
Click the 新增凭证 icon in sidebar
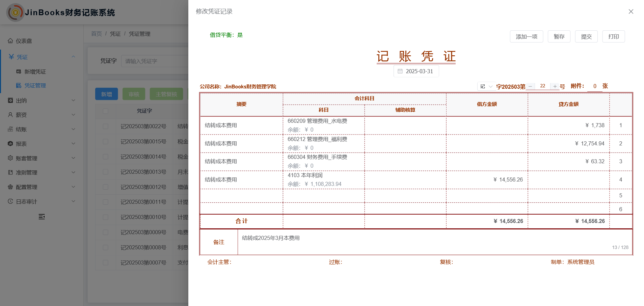pyautogui.click(x=19, y=72)
